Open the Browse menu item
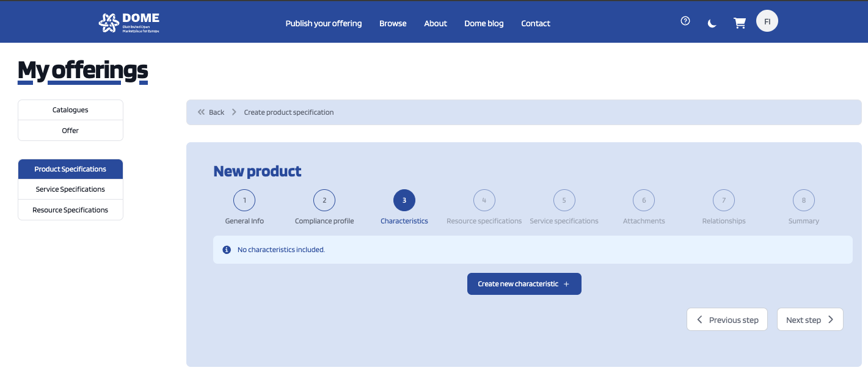This screenshot has width=868, height=373. [393, 23]
